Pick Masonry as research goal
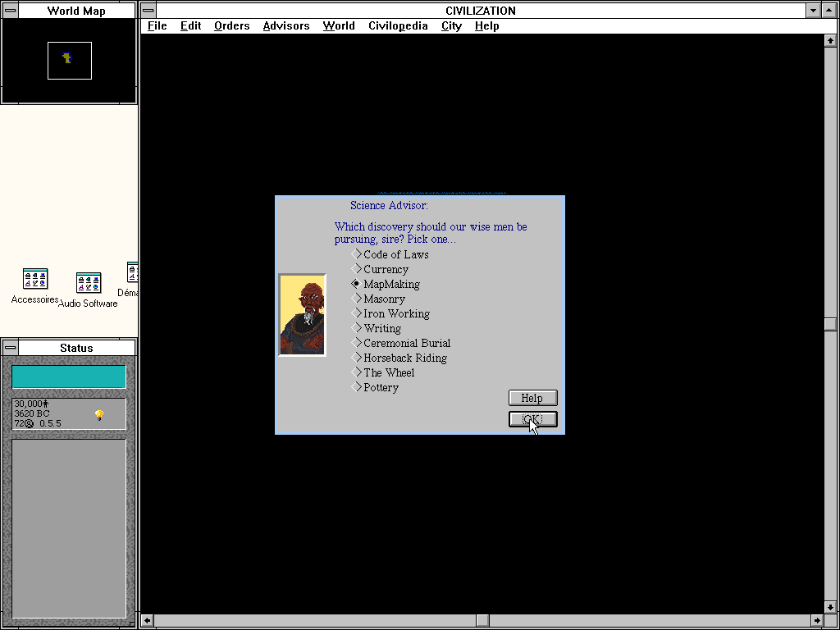Image resolution: width=840 pixels, height=630 pixels. (378, 299)
